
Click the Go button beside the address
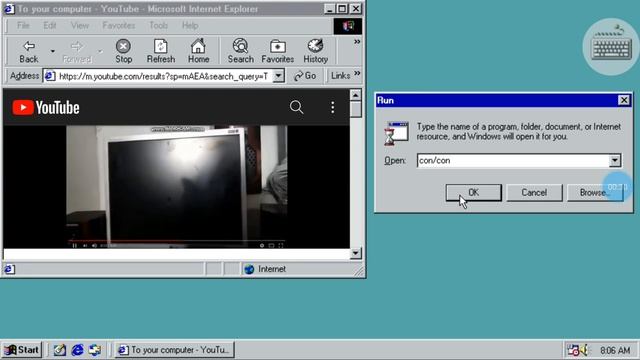coord(305,76)
